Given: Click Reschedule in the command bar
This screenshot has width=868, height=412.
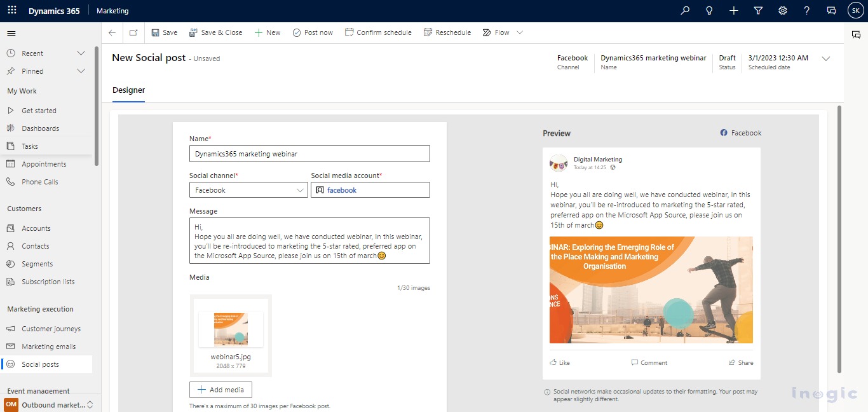Looking at the screenshot, I should [447, 32].
